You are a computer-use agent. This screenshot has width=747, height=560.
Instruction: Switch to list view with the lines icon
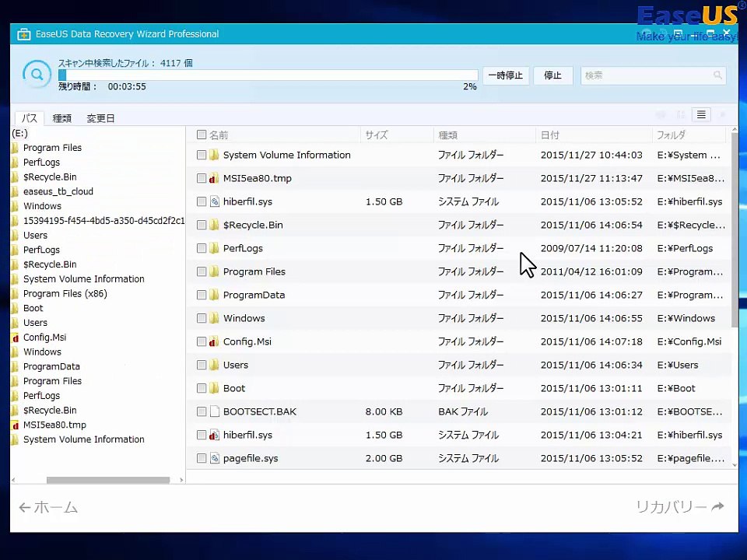click(x=701, y=114)
